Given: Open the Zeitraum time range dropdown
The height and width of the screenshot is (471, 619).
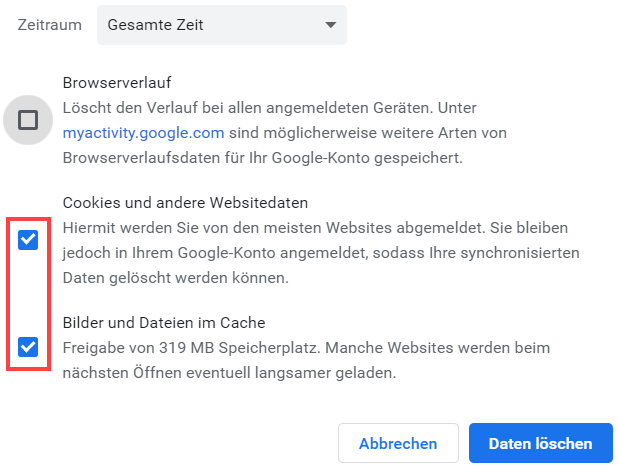Looking at the screenshot, I should (x=221, y=25).
